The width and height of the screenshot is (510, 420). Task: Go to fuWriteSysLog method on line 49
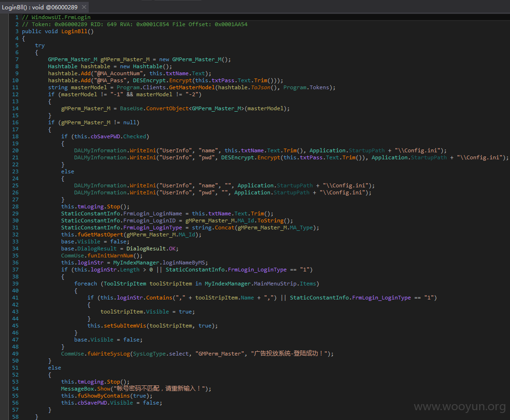[108, 354]
